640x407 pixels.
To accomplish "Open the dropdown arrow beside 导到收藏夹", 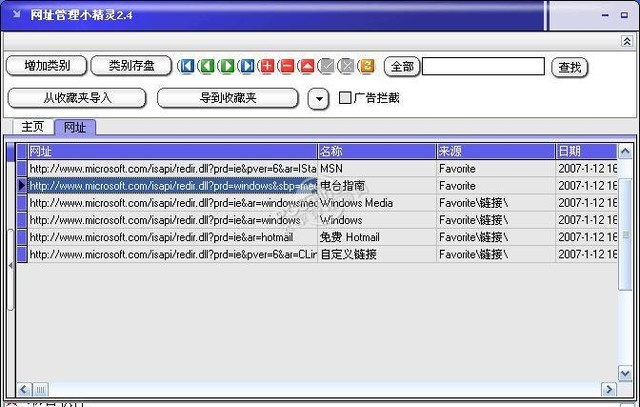I will point(317,98).
